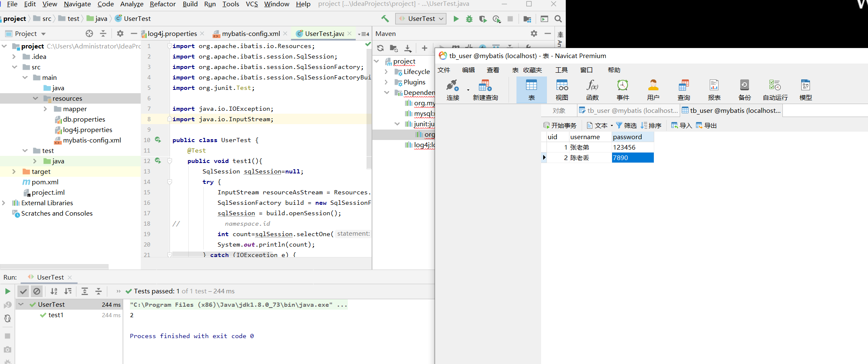Open the Navigate menu
Screen dimensions: 868x364
(x=77, y=4)
